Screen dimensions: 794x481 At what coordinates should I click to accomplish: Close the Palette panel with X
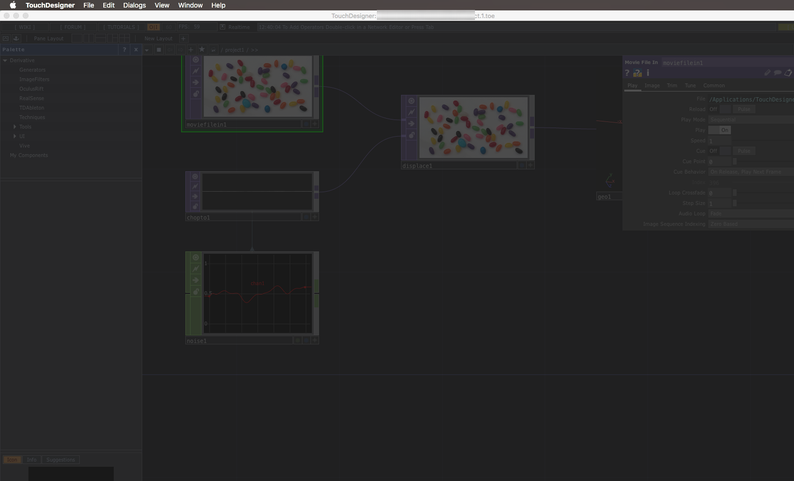point(135,49)
